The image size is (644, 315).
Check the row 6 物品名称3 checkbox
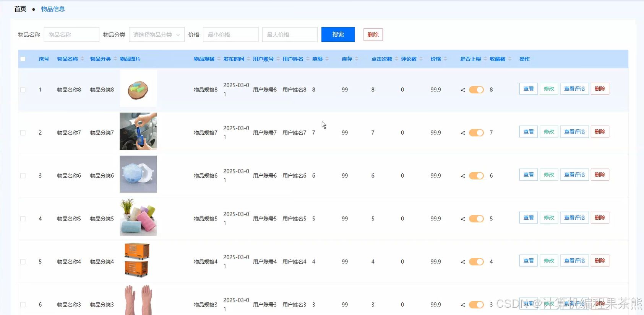[x=23, y=305]
